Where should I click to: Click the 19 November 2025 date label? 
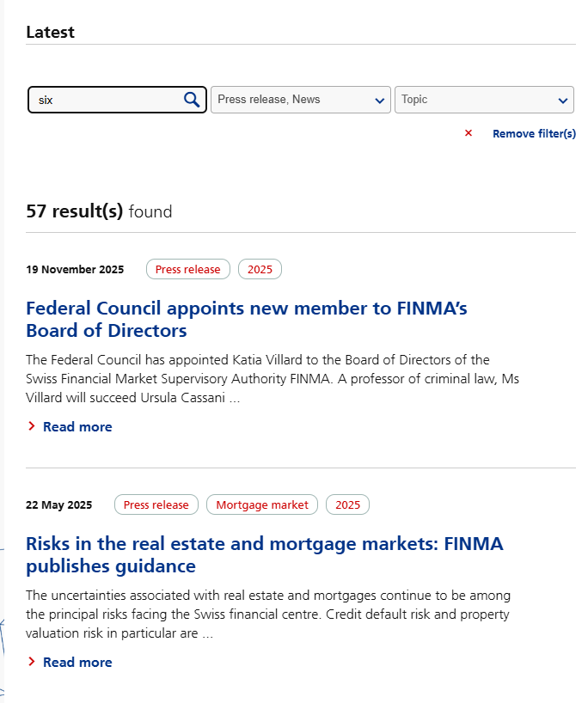(75, 270)
